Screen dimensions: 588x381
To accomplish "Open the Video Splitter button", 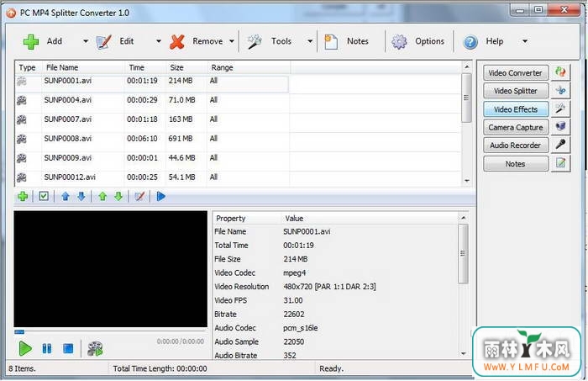I will coord(516,91).
